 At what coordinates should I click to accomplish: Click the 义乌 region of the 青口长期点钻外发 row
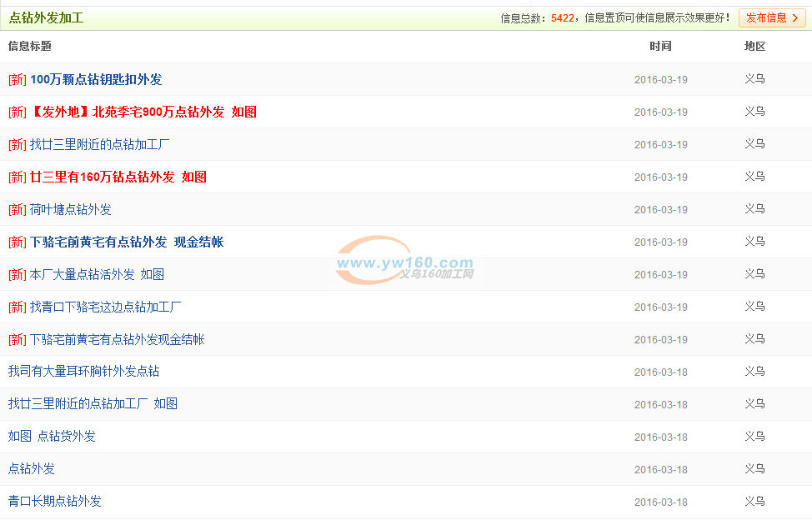[x=754, y=502]
